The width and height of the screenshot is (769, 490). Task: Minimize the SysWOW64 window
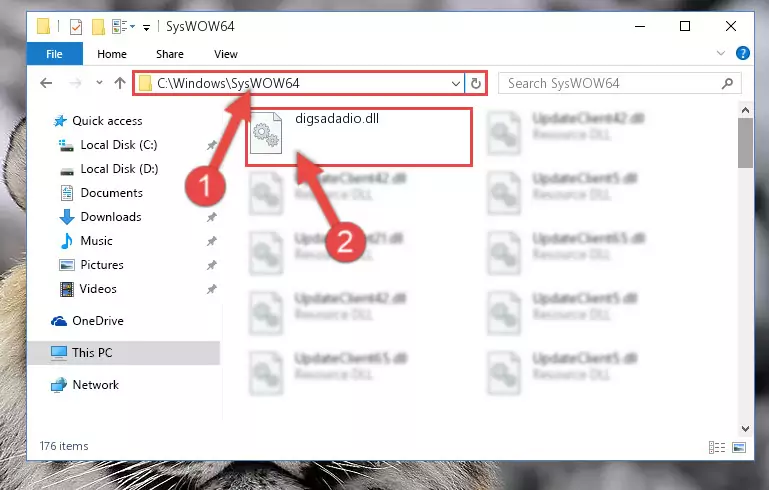coord(640,26)
